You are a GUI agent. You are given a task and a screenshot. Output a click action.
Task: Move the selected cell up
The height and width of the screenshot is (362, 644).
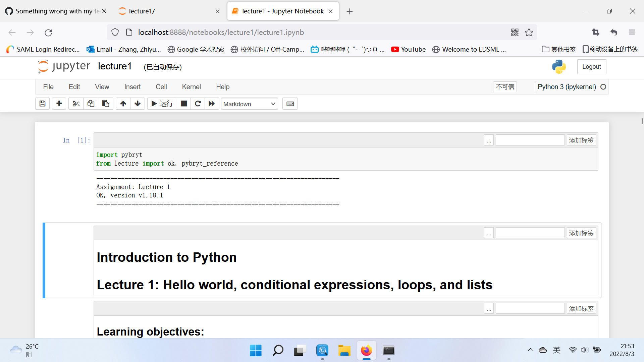(x=123, y=104)
